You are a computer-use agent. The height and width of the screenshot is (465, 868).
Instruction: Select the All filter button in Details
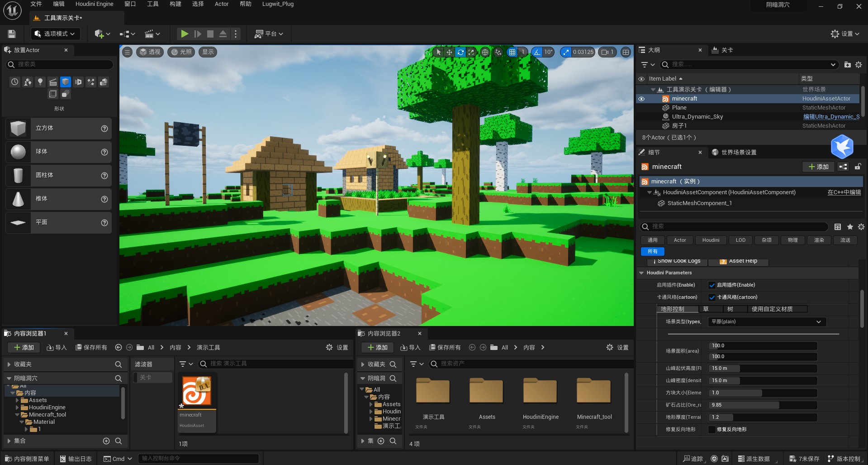[x=653, y=252]
